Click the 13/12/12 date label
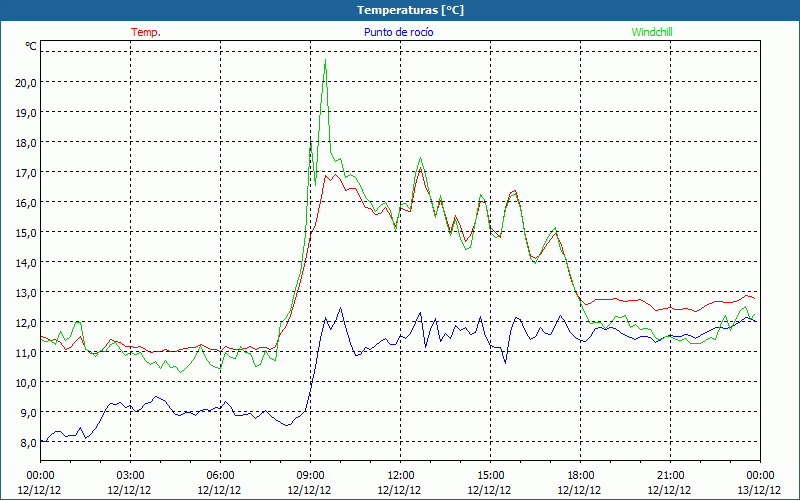This screenshot has width=800, height=500. click(759, 490)
